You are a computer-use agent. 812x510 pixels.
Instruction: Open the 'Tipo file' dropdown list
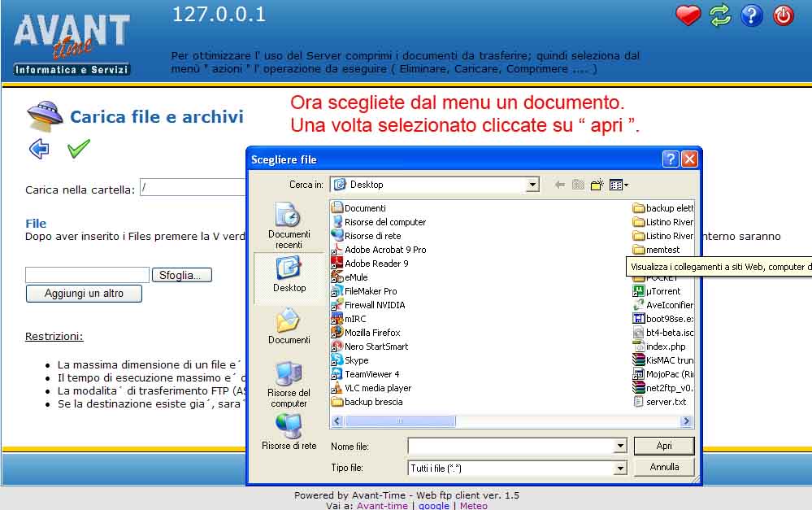[620, 468]
